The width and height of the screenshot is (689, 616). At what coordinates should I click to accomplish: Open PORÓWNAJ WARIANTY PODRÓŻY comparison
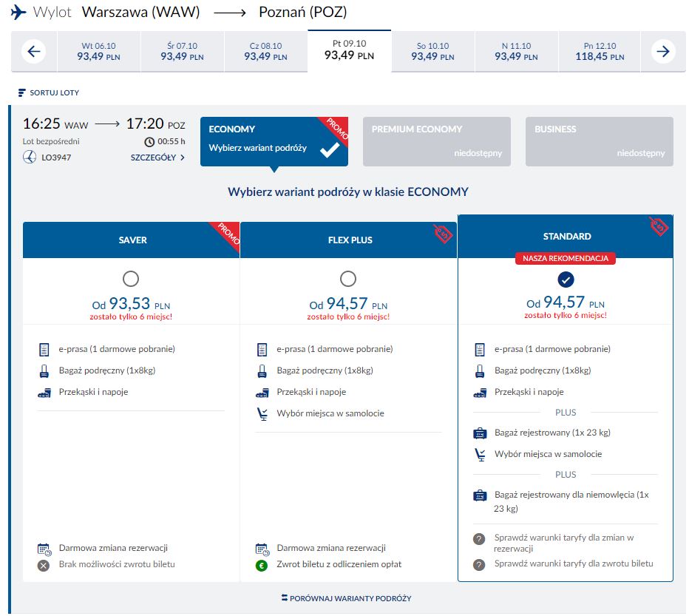(346, 598)
